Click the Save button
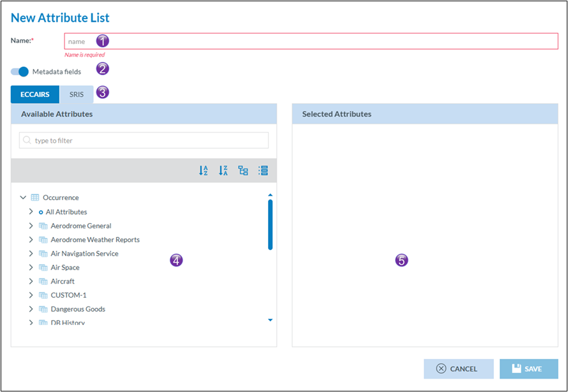568x392 pixels. coord(528,369)
